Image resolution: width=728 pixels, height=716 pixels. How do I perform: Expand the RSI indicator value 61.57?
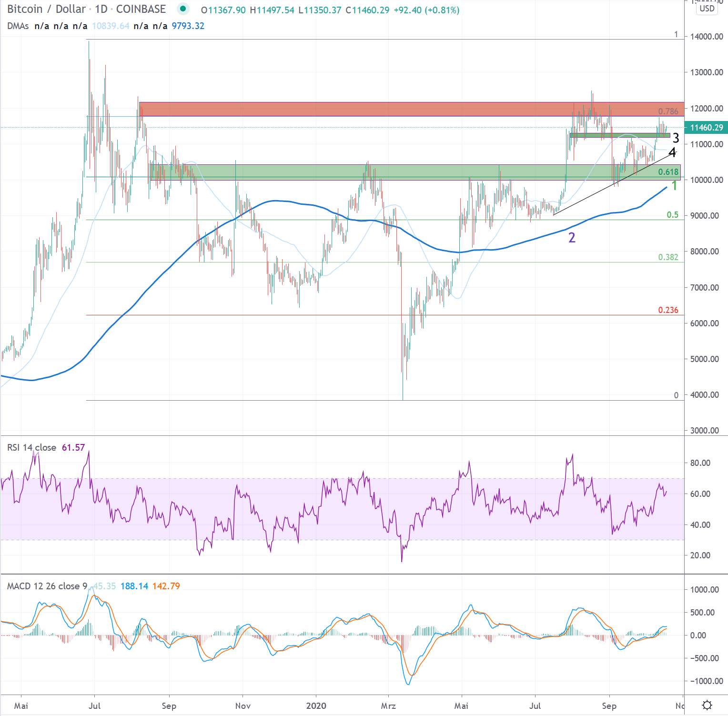(74, 448)
